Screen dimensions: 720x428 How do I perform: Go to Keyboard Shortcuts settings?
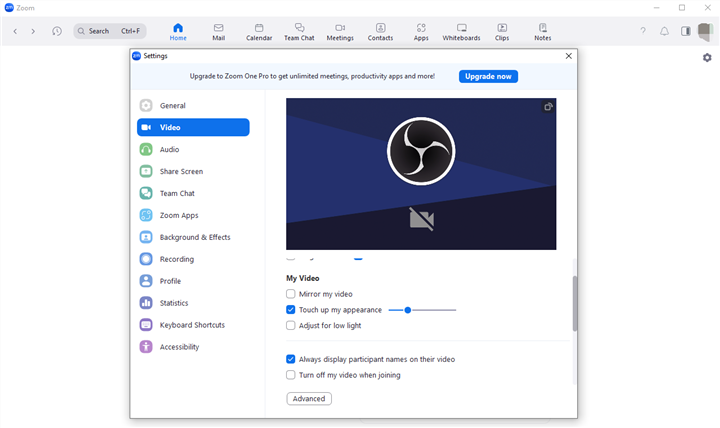coord(191,325)
